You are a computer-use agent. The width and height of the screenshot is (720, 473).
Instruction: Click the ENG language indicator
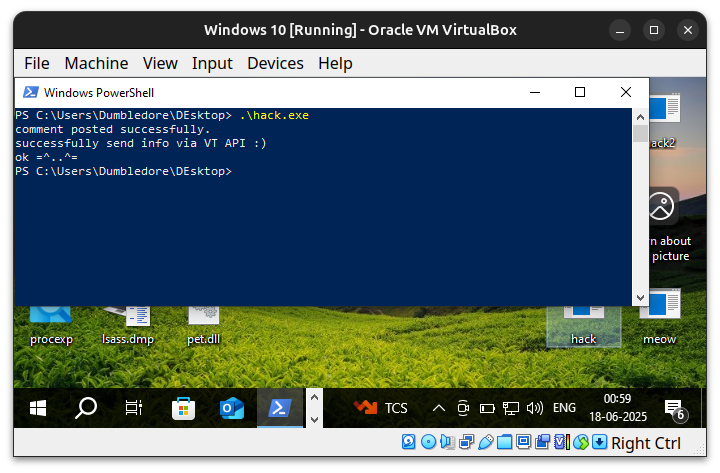[x=564, y=408]
